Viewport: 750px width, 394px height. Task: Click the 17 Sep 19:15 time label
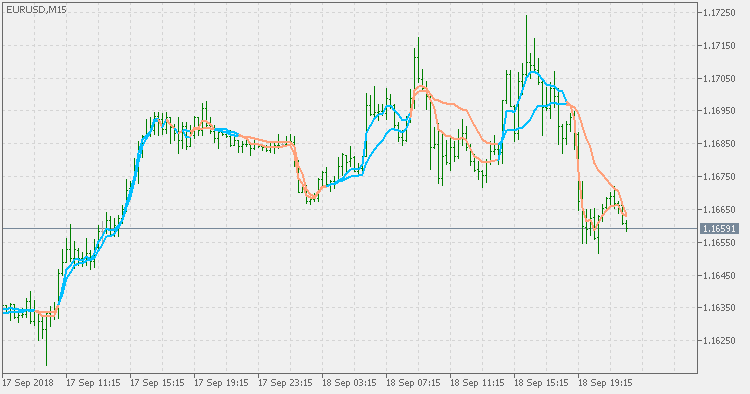pos(221,383)
